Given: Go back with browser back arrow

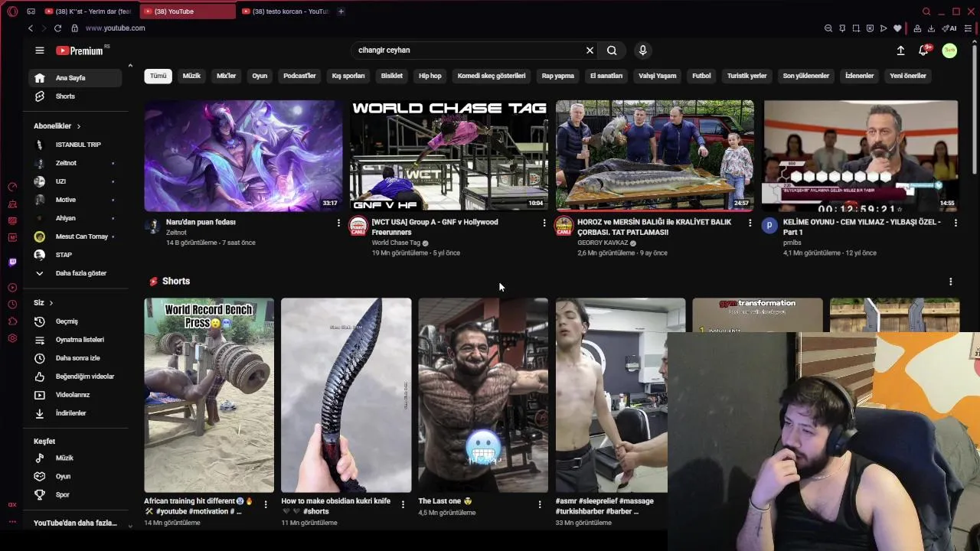Looking at the screenshot, I should click(x=31, y=28).
